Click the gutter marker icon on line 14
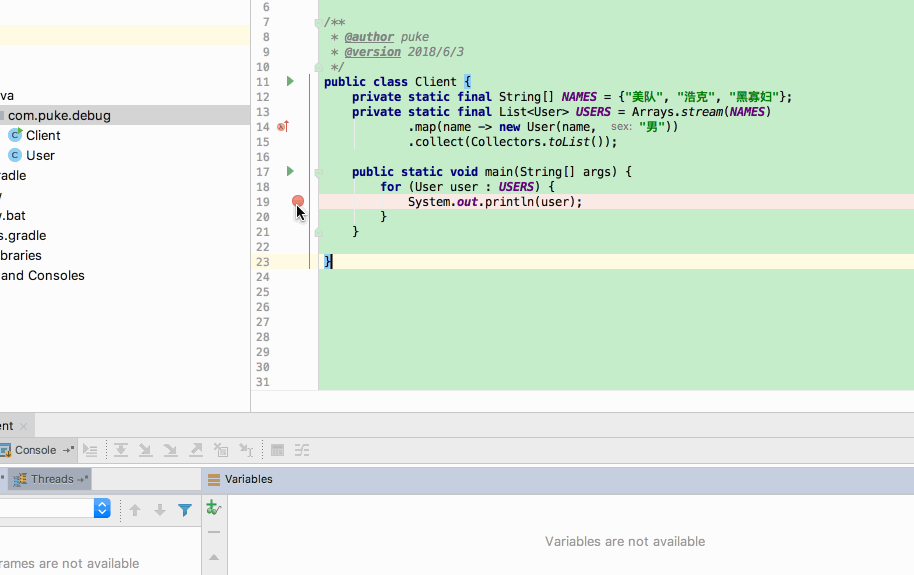914x575 pixels. click(283, 127)
